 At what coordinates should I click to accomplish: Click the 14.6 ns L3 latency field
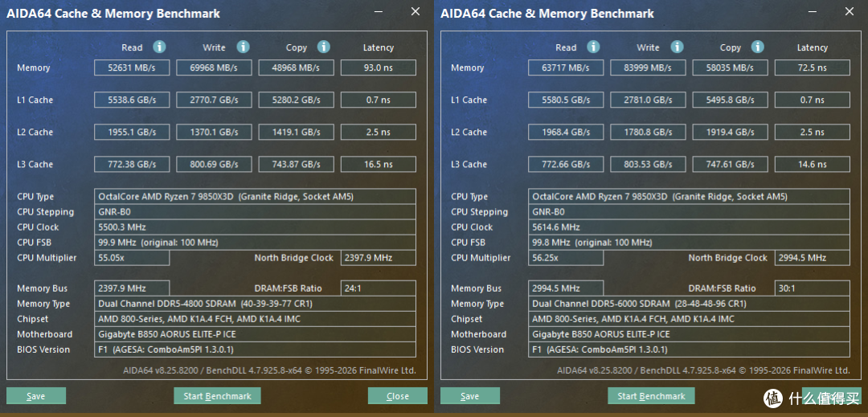point(812,164)
